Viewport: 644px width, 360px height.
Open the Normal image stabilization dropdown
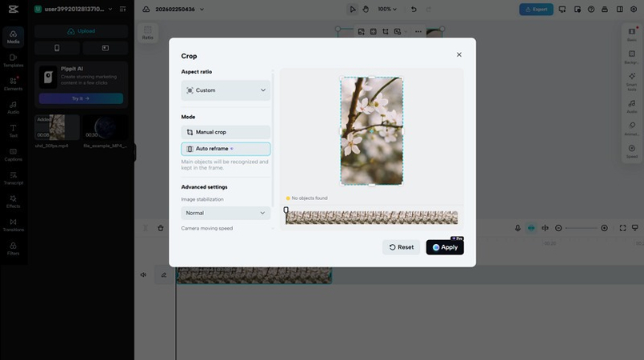(226, 213)
